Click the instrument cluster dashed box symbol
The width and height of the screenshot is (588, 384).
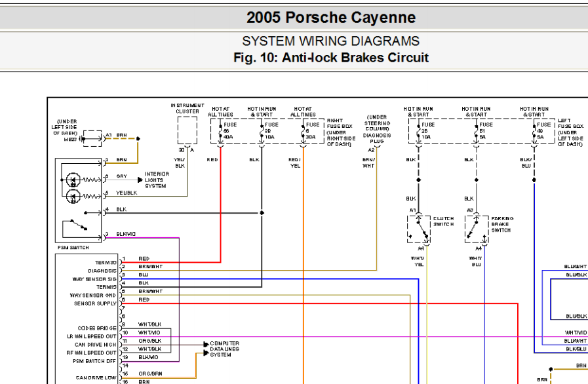coord(187,130)
